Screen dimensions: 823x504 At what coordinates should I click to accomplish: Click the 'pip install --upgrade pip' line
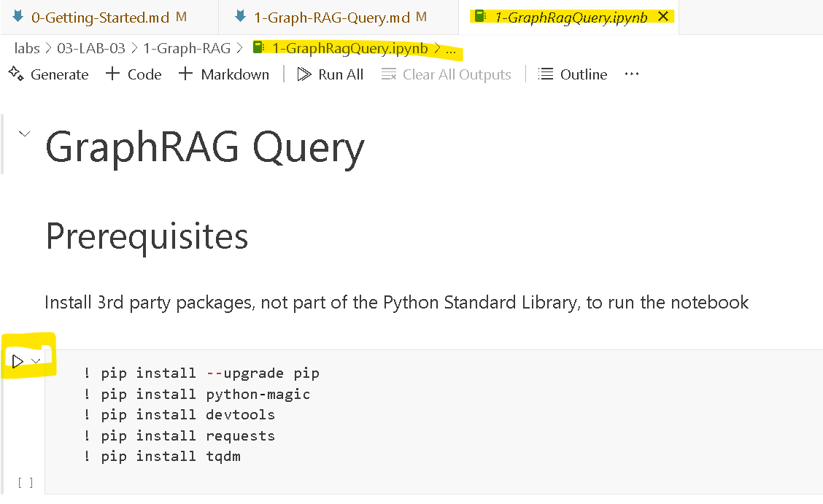(x=201, y=373)
